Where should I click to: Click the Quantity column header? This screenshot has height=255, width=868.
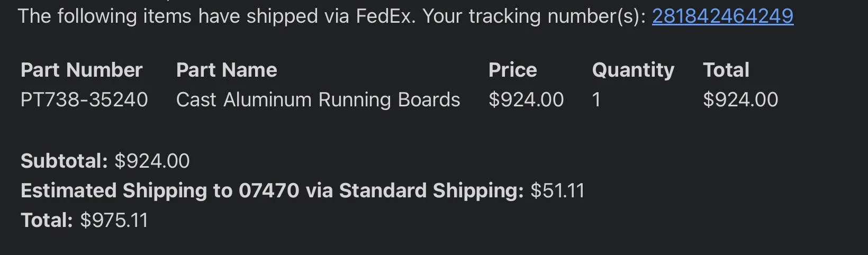point(633,70)
